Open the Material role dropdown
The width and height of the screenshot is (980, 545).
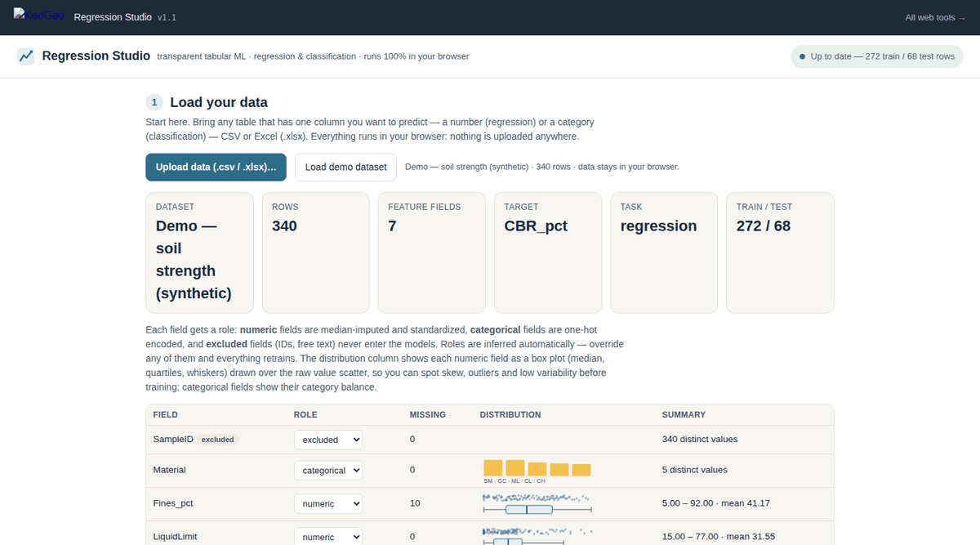coord(328,471)
